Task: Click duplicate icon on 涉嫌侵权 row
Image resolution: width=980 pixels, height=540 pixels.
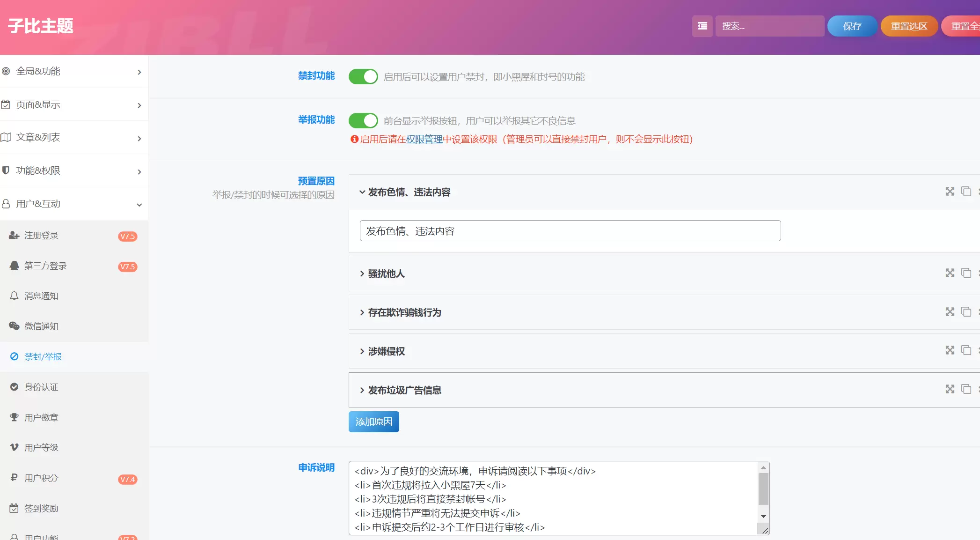Action: point(966,350)
